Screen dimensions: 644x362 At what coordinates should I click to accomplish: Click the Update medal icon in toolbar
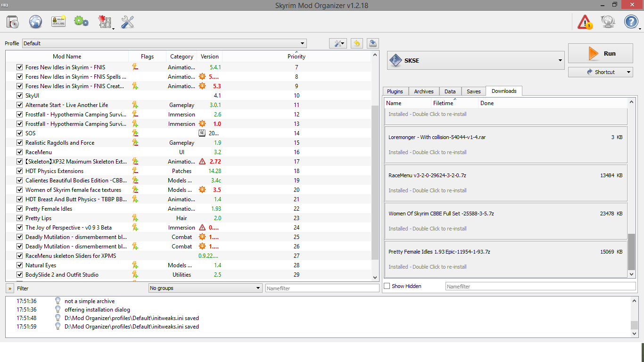[608, 22]
